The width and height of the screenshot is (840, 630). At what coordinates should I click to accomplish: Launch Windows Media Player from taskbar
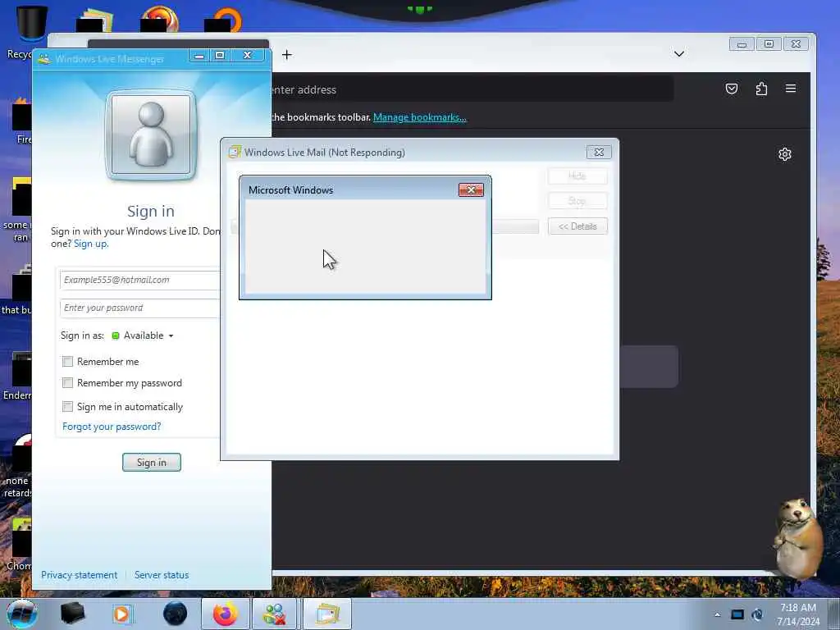[121, 614]
